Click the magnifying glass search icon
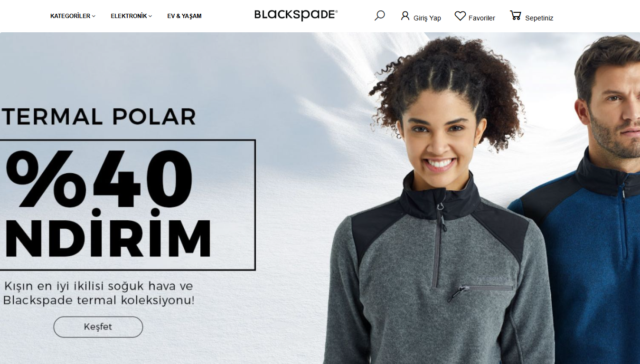640x364 pixels. (x=379, y=16)
